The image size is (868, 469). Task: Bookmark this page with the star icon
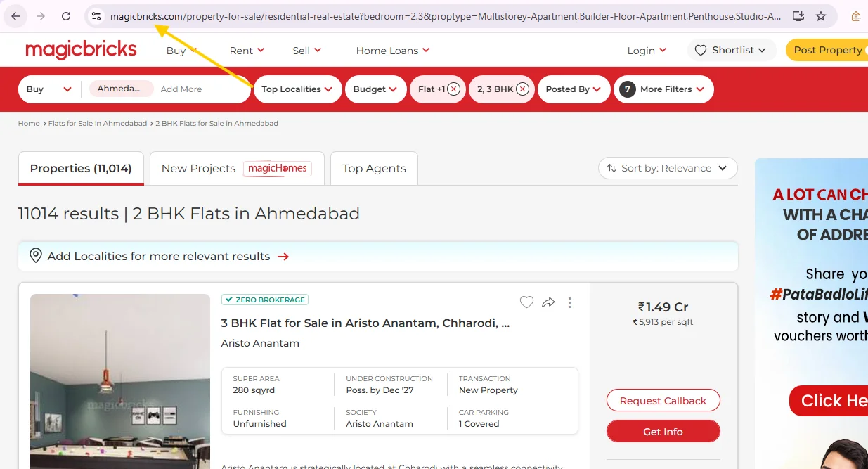tap(821, 16)
